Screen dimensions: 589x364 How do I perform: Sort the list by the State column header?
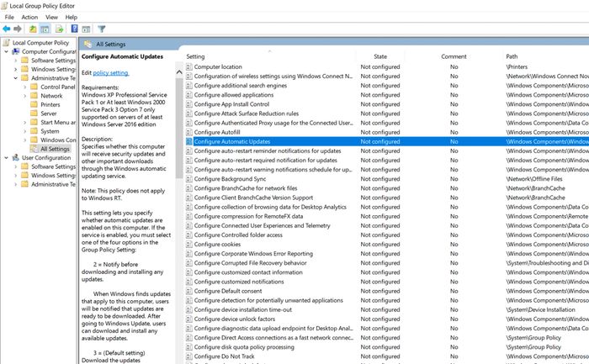point(380,56)
